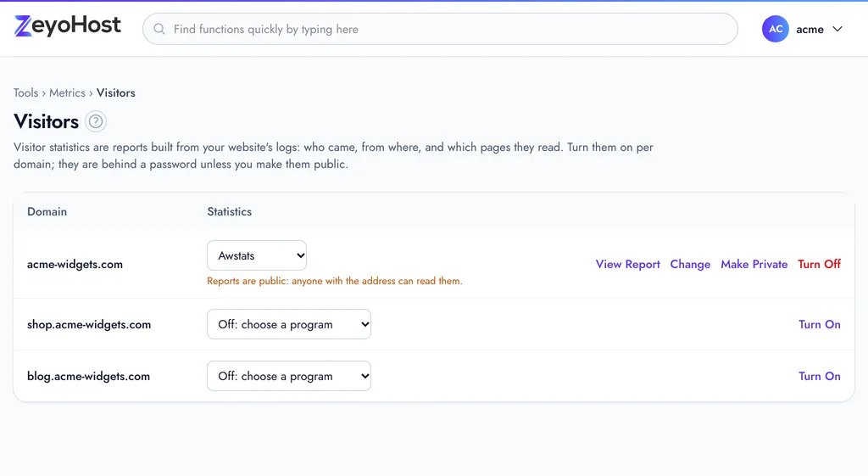Turn On statistics for blog.acme-widgets.com
Image resolution: width=868 pixels, height=476 pixels.
click(x=820, y=376)
